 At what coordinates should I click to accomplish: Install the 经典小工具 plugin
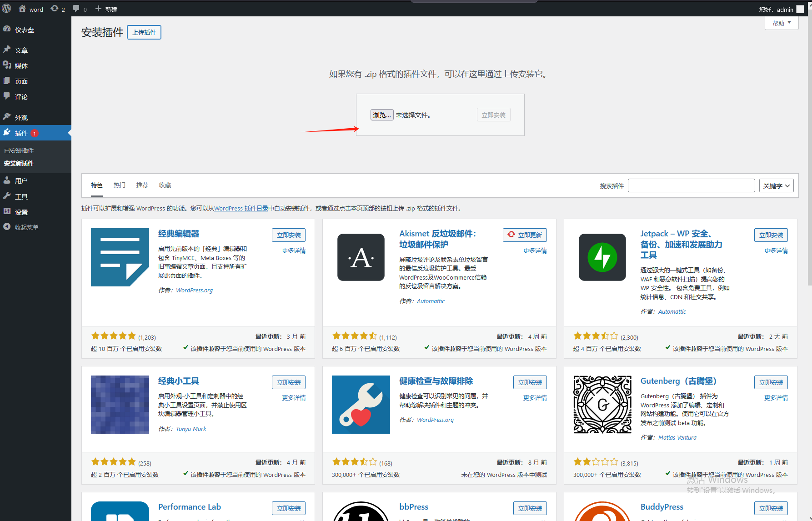pyautogui.click(x=289, y=382)
